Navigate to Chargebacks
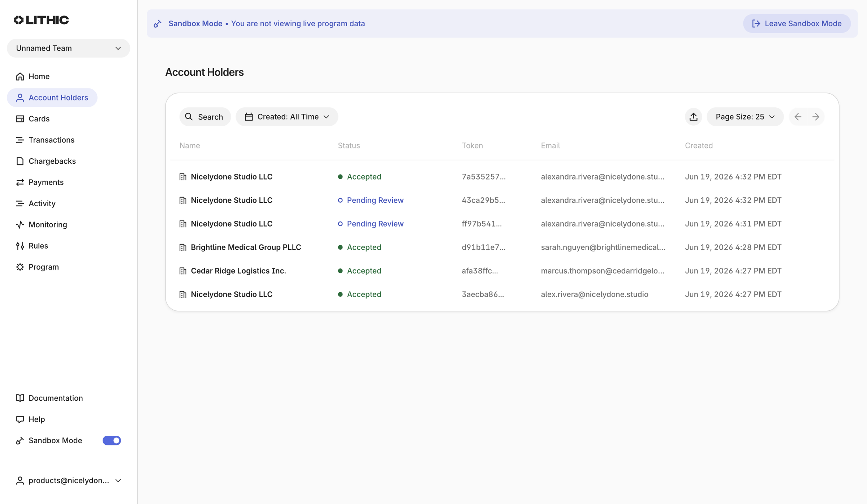The image size is (867, 504). click(x=52, y=161)
